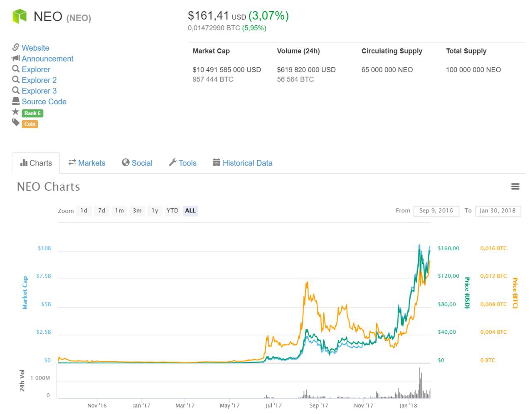Viewport: 532px width, 414px height.
Task: Click the From date field
Action: 436,211
